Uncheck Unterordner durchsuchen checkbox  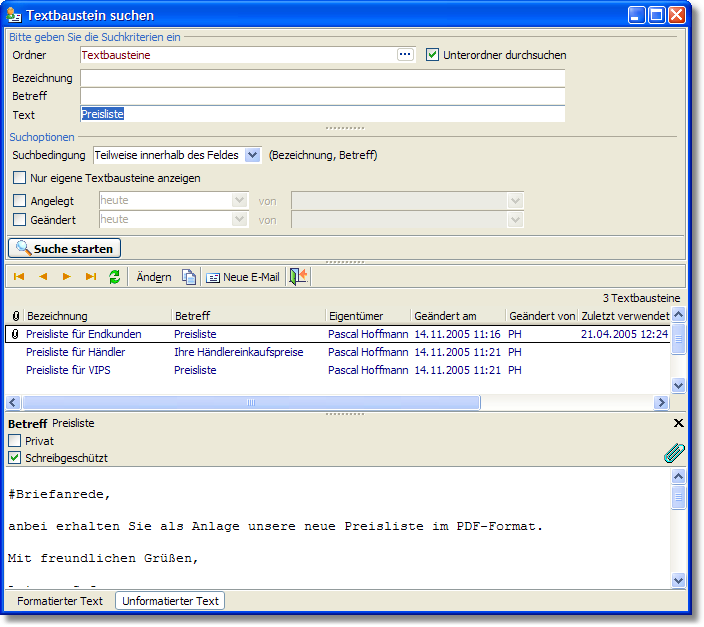[x=433, y=55]
